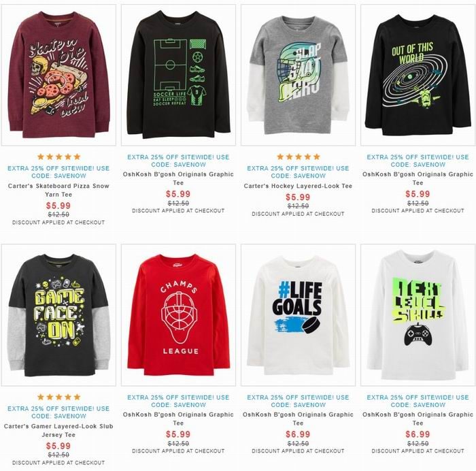Click OshKosh Graphic Tee title under space shirt
Screen dimensions: 476x471
(x=418, y=178)
